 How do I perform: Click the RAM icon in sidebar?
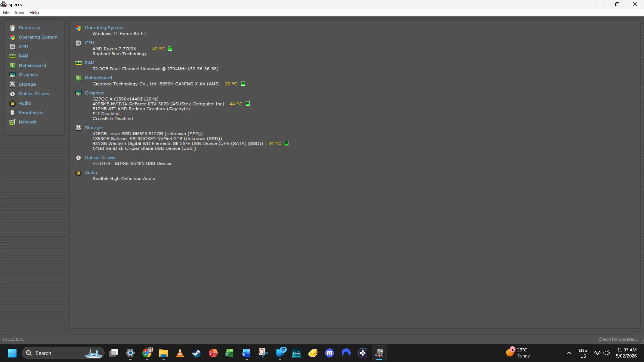12,56
